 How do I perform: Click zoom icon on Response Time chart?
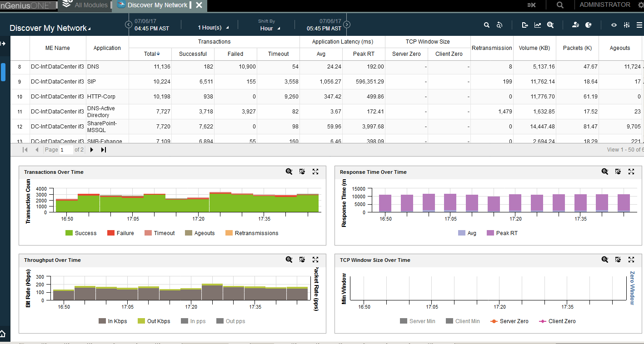tap(605, 172)
